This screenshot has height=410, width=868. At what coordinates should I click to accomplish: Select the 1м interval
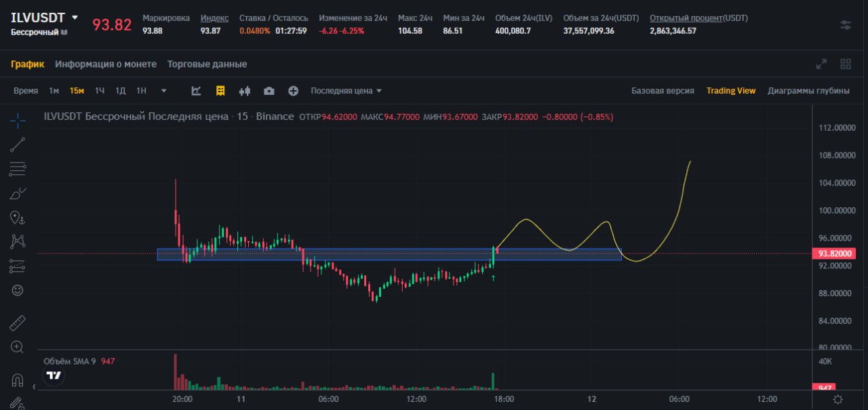(54, 91)
